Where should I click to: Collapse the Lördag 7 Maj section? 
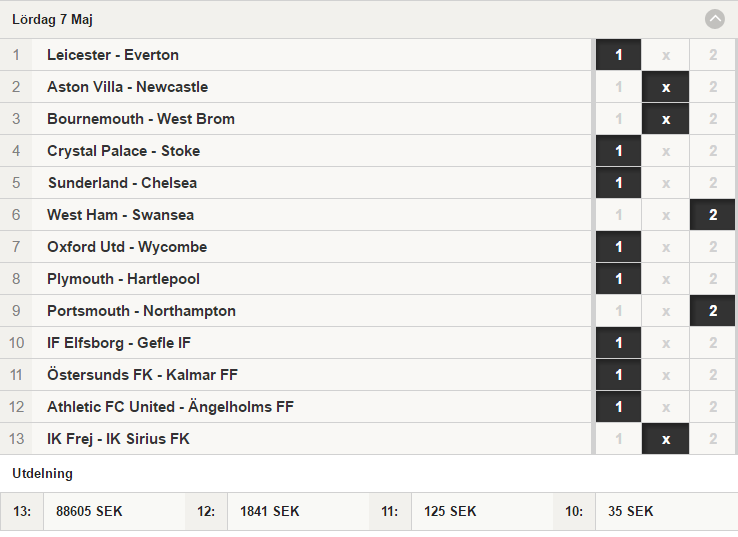tap(714, 19)
